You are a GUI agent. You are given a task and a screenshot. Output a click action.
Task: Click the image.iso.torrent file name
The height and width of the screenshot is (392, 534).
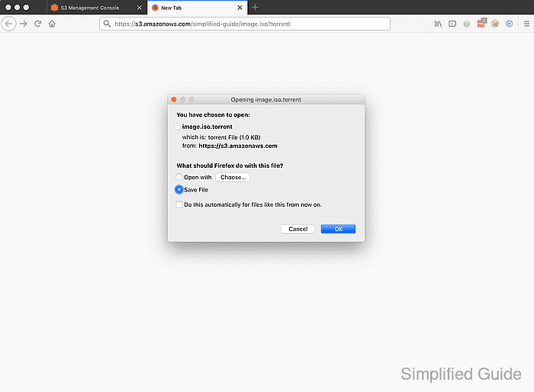click(x=207, y=127)
